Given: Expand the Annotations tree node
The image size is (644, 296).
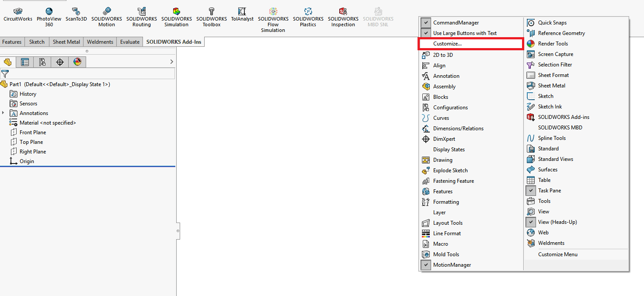Looking at the screenshot, I should click(3, 113).
